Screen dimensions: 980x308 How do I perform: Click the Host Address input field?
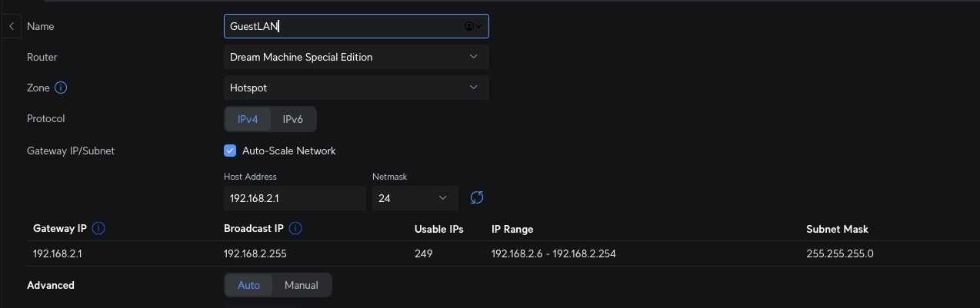pyautogui.click(x=295, y=198)
